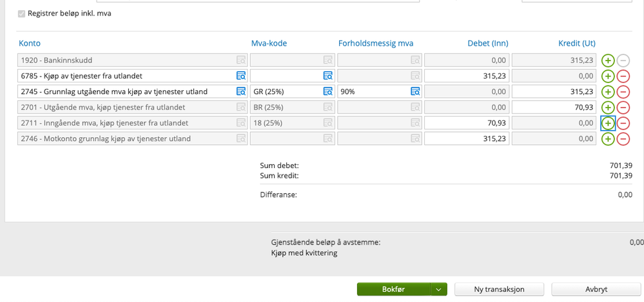
Task: Select the 1920 - Bankinnskudd account text
Action: pyautogui.click(x=57, y=61)
